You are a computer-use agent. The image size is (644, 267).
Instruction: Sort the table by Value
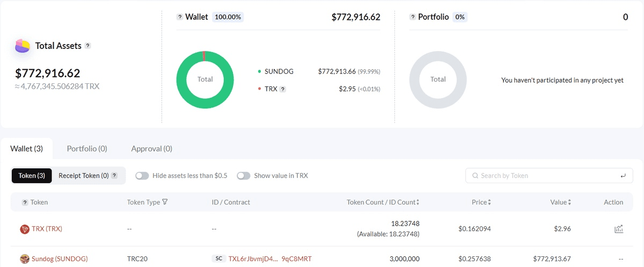click(x=568, y=203)
